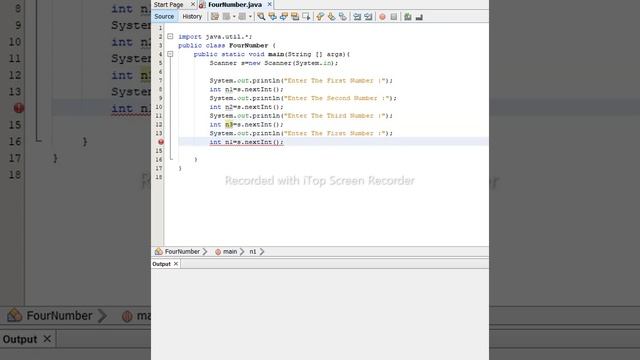Start Macro Recording red circle icon
Screen dimensions: 640x360
pyautogui.click(x=382, y=17)
